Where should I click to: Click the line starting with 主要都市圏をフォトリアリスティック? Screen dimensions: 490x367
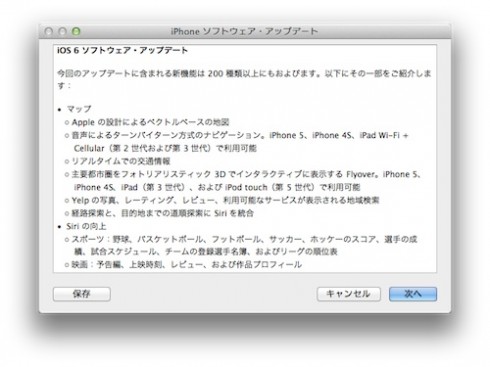[246, 174]
